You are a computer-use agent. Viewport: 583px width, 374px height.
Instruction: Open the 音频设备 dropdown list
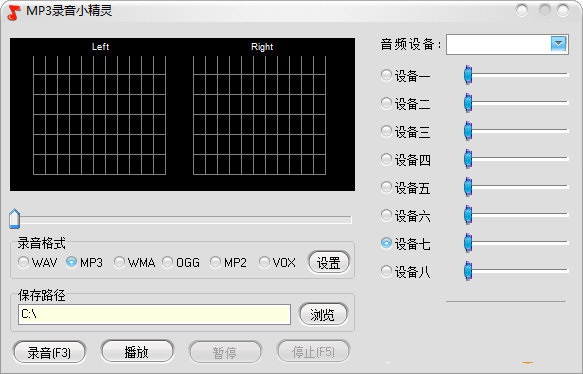pos(558,44)
